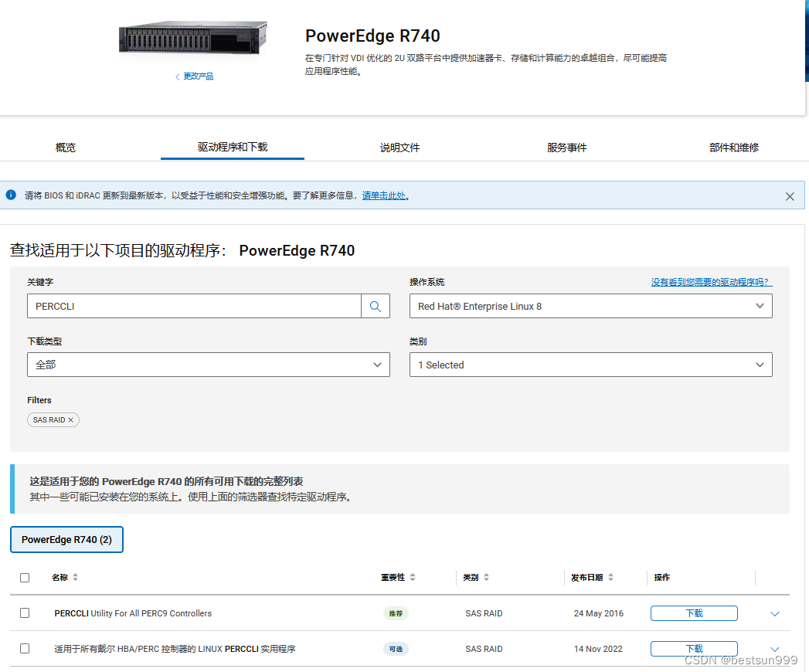Click the 14 Nov 2022 date cell
Image resolution: width=809 pixels, height=672 pixels.
pyautogui.click(x=599, y=649)
